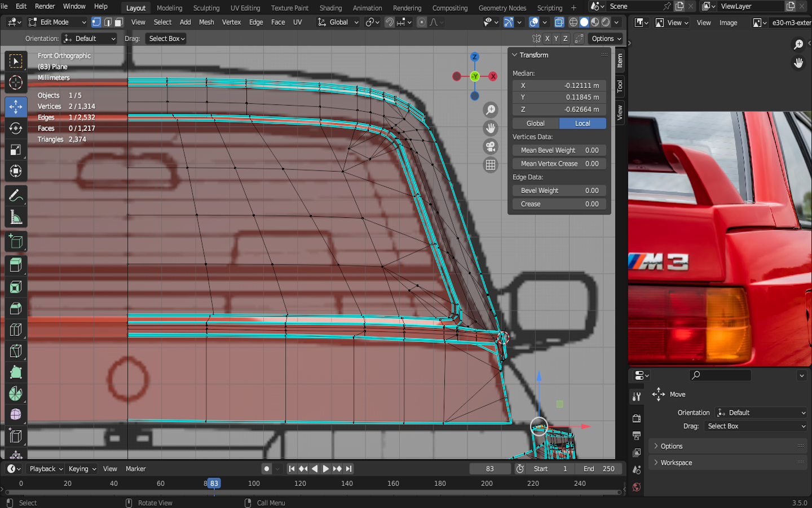This screenshot has width=812, height=508.
Task: Toggle X-ray display
Action: tap(559, 22)
